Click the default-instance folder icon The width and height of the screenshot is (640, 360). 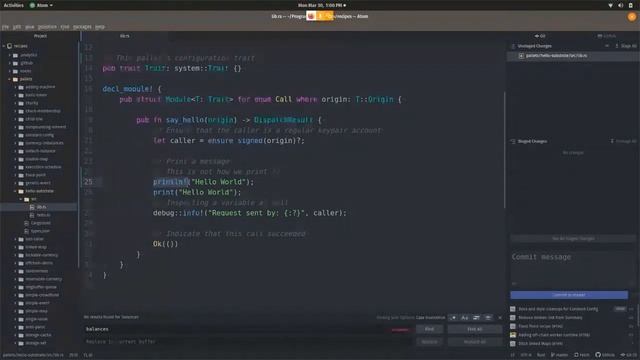pos(21,151)
